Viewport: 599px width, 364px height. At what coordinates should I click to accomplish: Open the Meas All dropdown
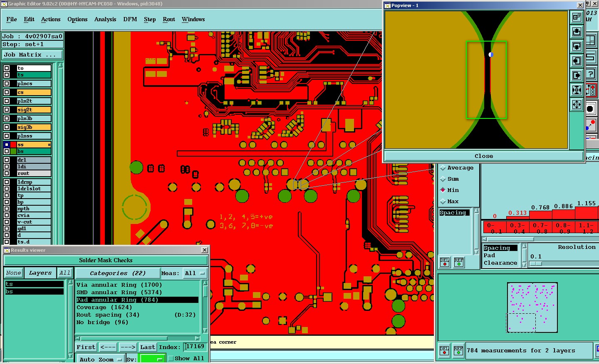[195, 273]
